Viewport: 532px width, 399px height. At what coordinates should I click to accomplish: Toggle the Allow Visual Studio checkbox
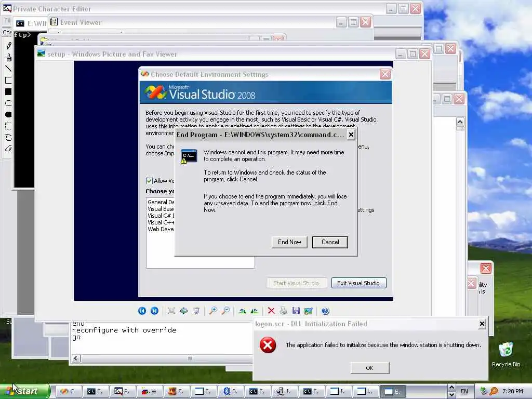[149, 181]
